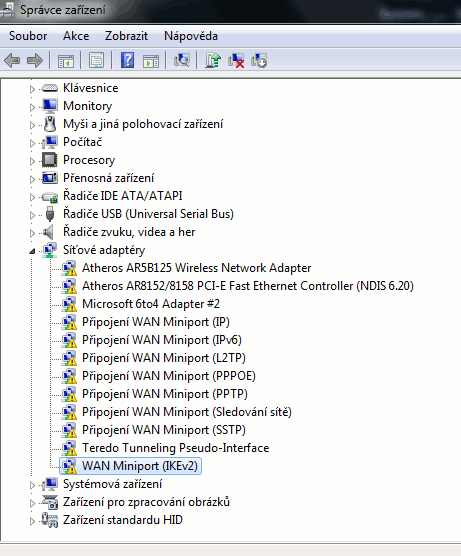This screenshot has height=556, width=461.
Task: Click Scan for hardware changes icon
Action: pos(182,60)
